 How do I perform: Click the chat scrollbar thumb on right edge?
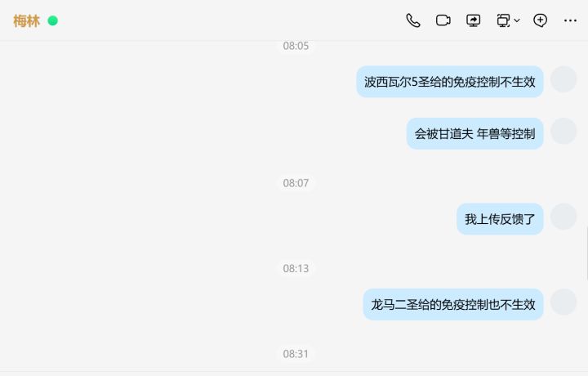[586, 253]
